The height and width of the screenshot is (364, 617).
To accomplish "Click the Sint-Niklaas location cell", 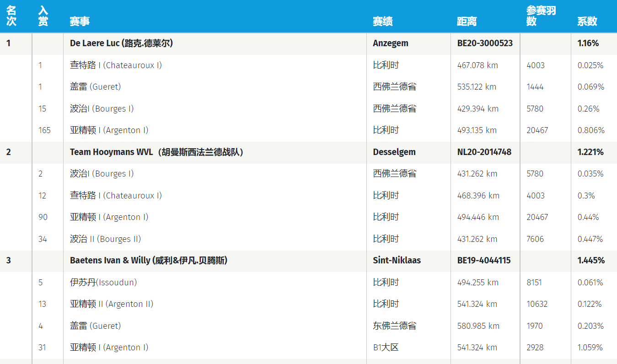I will tap(397, 261).
